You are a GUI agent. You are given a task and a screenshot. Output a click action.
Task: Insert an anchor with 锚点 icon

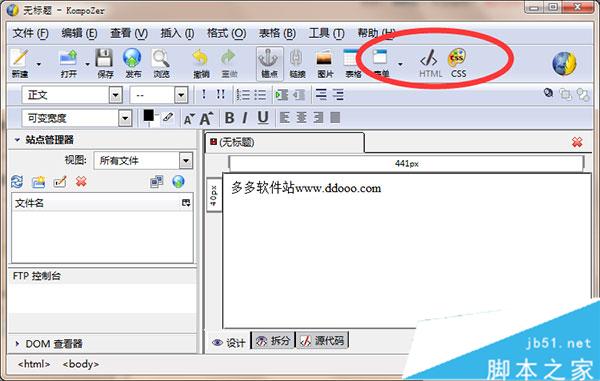pyautogui.click(x=269, y=64)
